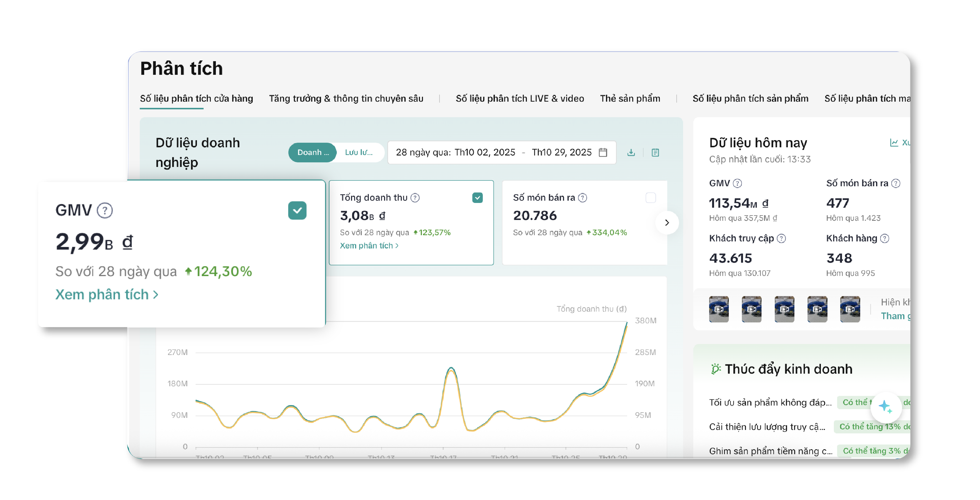Click the 380M axis label on chart
The width and height of the screenshot is (980, 500).
646,321
